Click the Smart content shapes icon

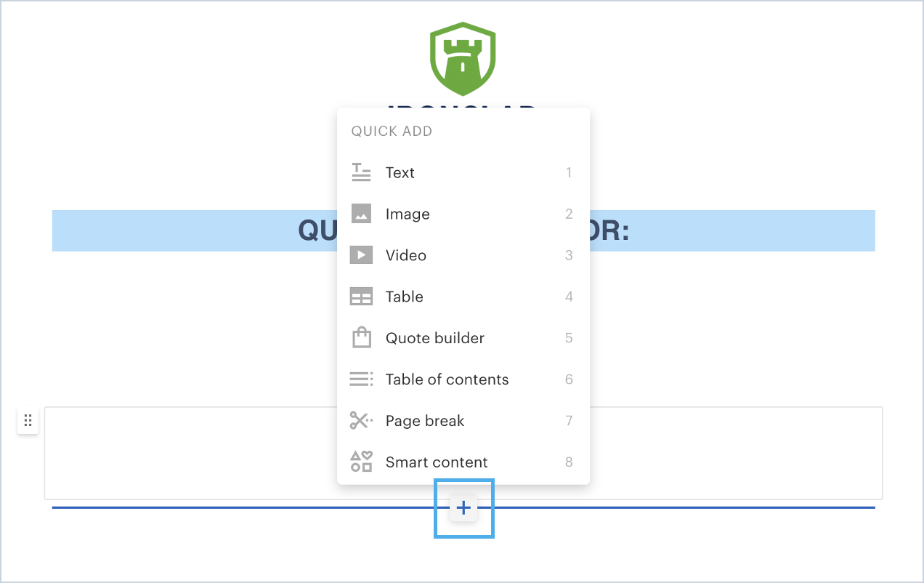pos(361,462)
